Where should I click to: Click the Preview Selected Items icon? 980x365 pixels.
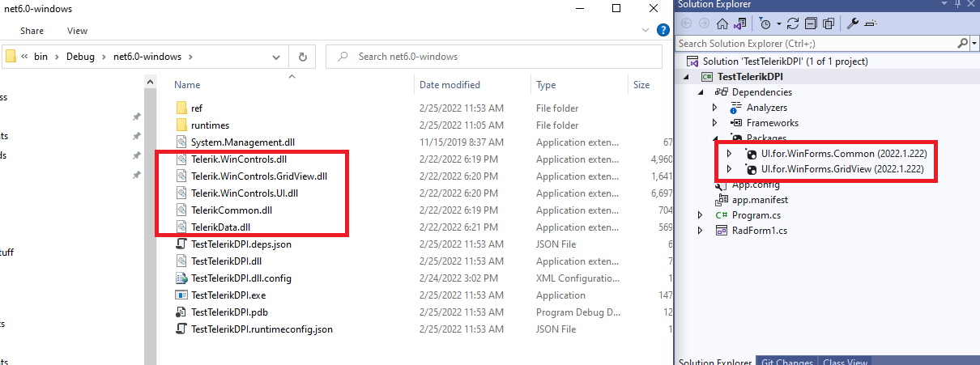coord(871,23)
